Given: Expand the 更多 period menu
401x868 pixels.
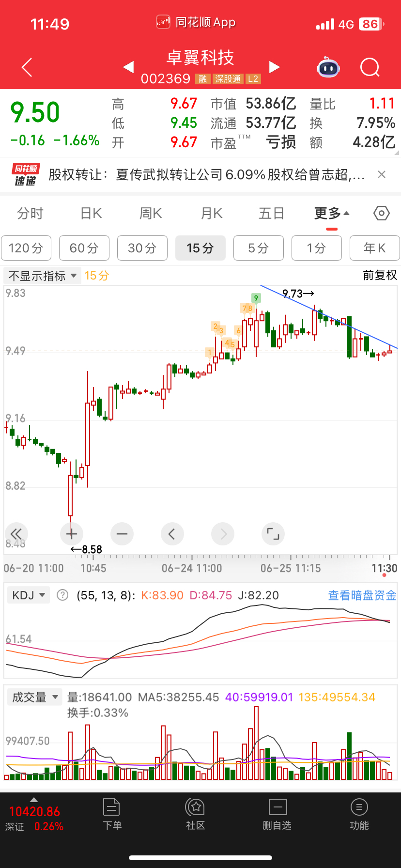Looking at the screenshot, I should [x=332, y=213].
